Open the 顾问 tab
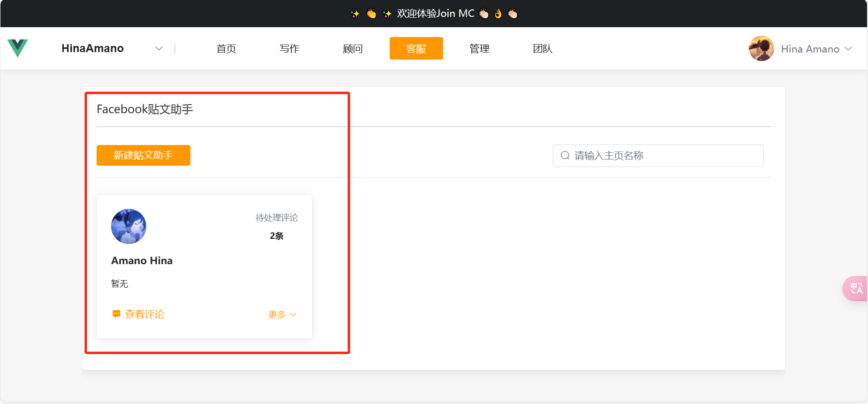 [353, 49]
